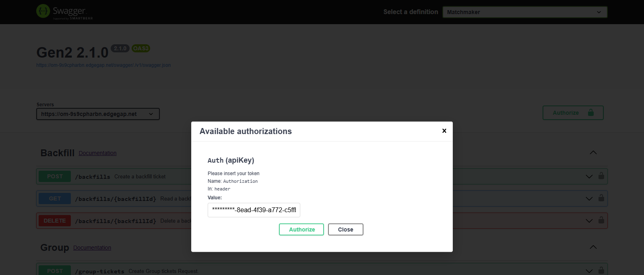Open the Backfill Documentation link

pyautogui.click(x=97, y=153)
